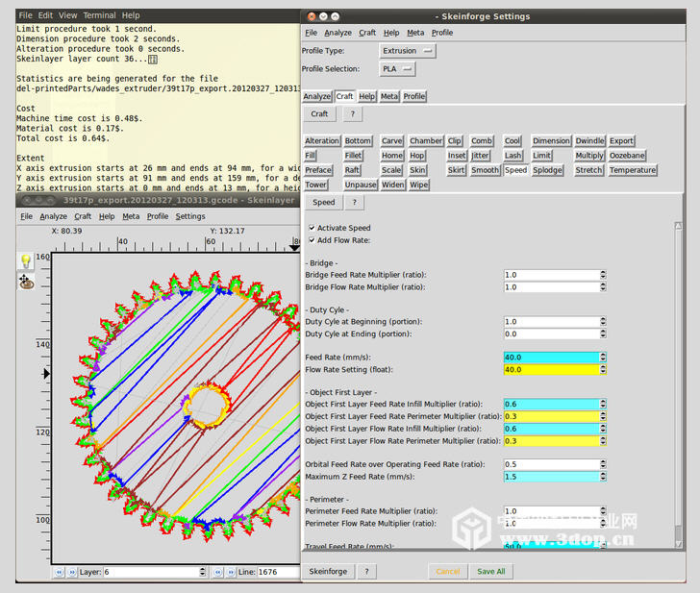Viewport: 700px width, 593px height.
Task: Close the Skeinforge Settings window
Action: coord(312,16)
